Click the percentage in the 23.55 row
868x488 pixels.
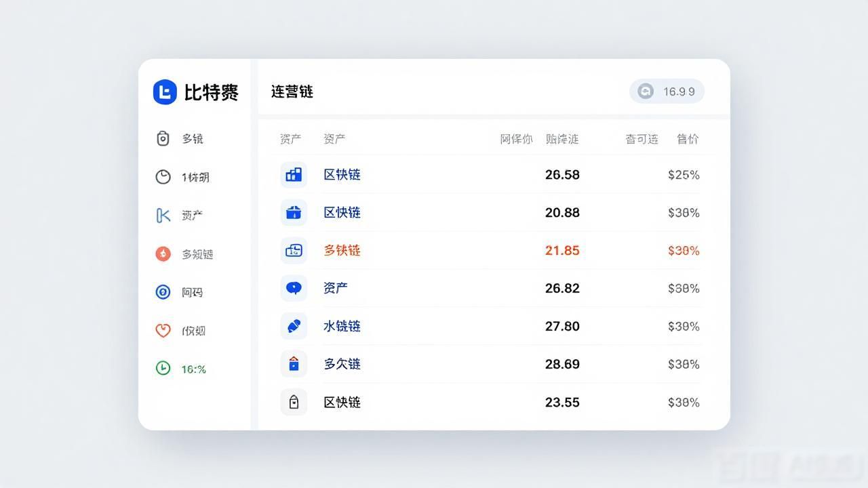tap(684, 403)
